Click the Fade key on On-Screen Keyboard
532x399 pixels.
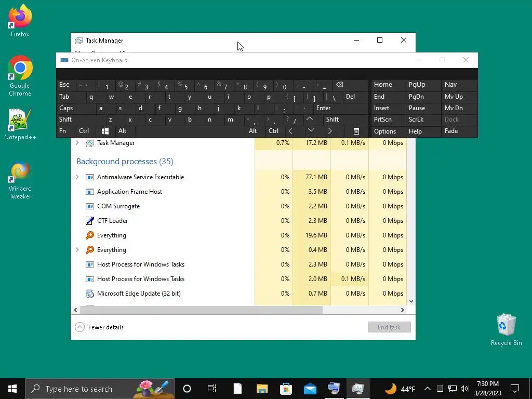tap(459, 131)
